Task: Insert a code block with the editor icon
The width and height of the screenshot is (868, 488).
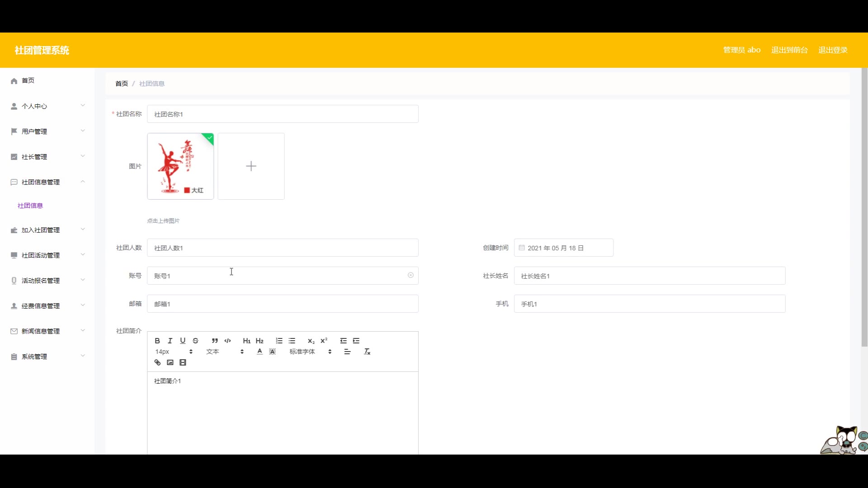Action: click(227, 341)
